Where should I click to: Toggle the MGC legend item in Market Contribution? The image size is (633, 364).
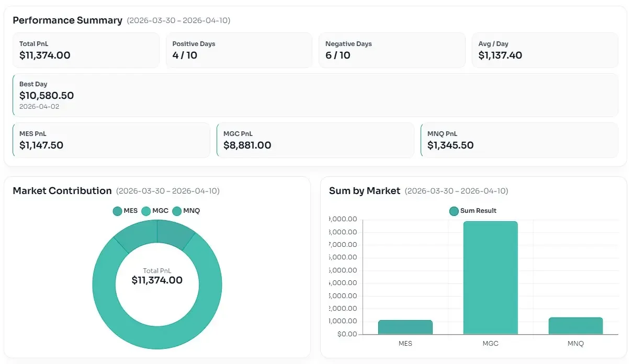click(x=155, y=211)
